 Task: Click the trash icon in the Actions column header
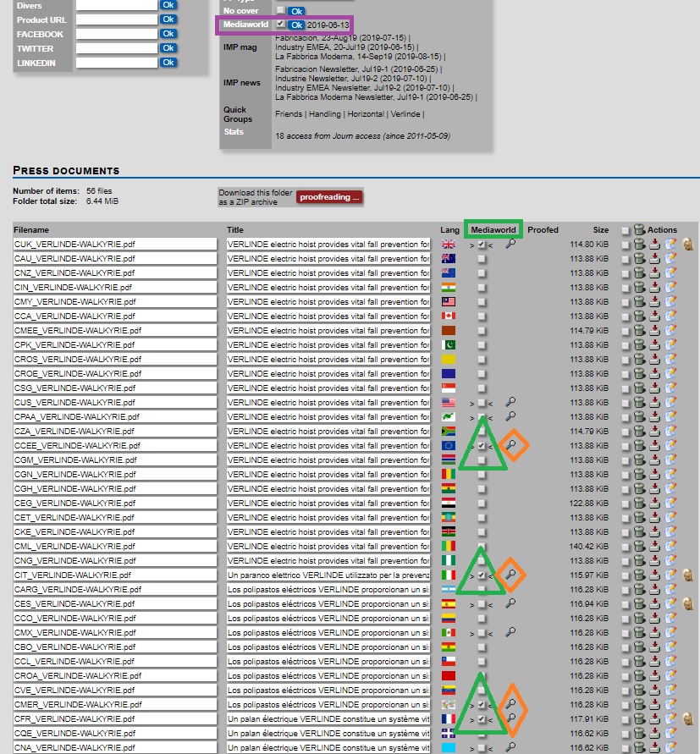click(640, 229)
